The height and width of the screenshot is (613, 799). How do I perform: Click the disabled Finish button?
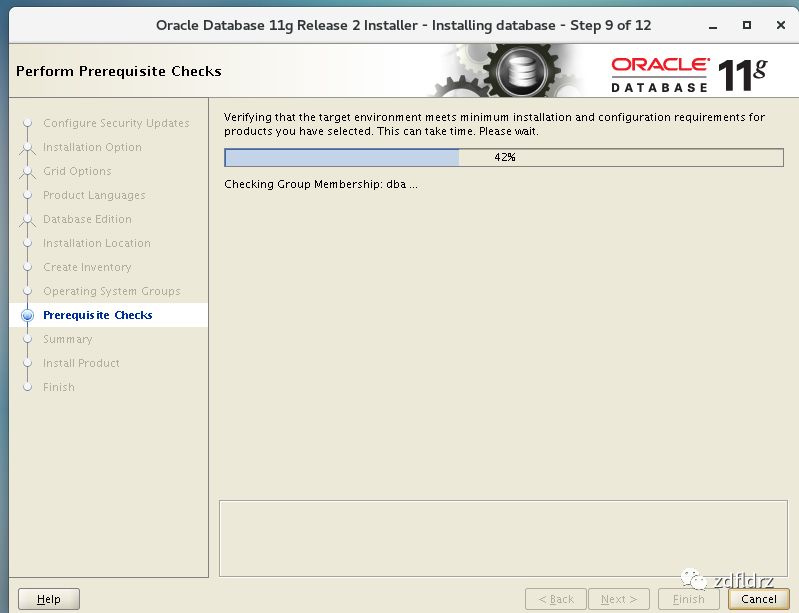(x=688, y=599)
